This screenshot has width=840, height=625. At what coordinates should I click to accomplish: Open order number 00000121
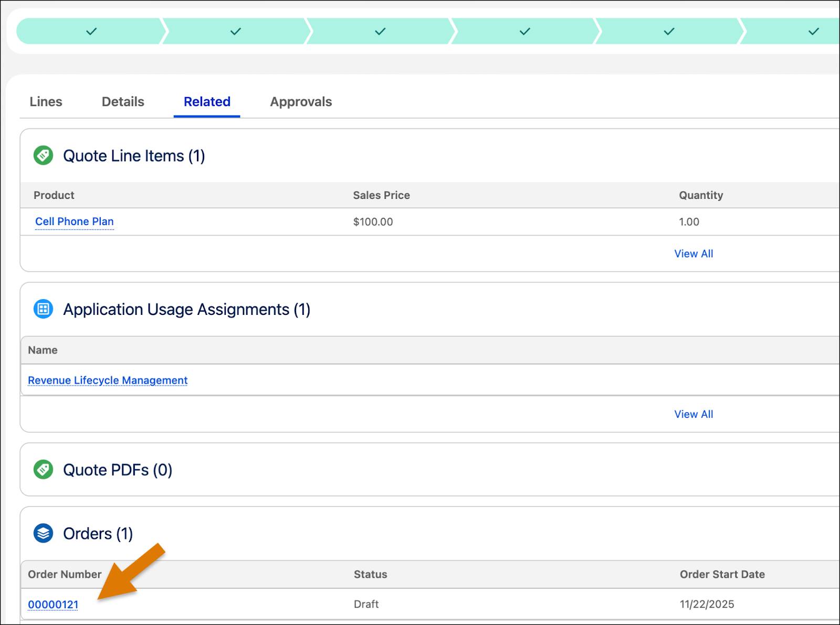click(x=53, y=605)
